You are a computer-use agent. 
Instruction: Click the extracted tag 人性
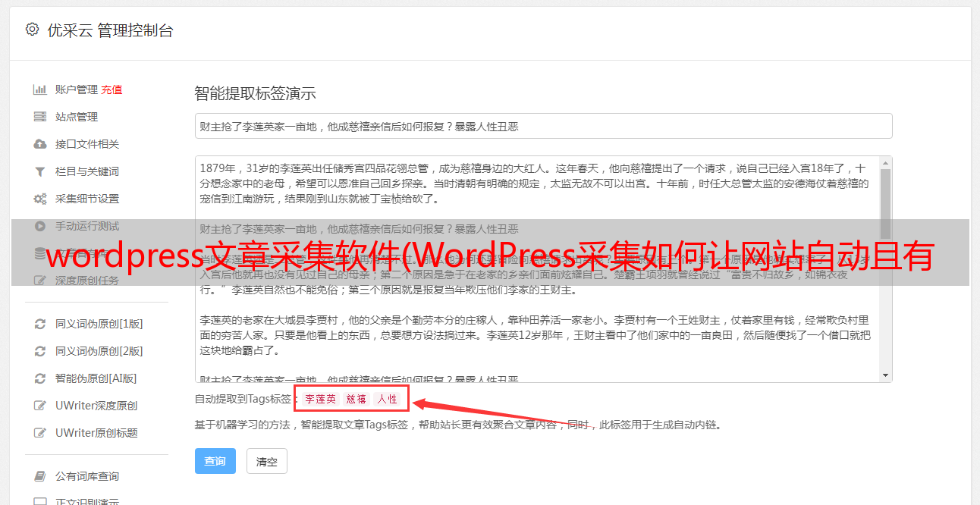388,399
